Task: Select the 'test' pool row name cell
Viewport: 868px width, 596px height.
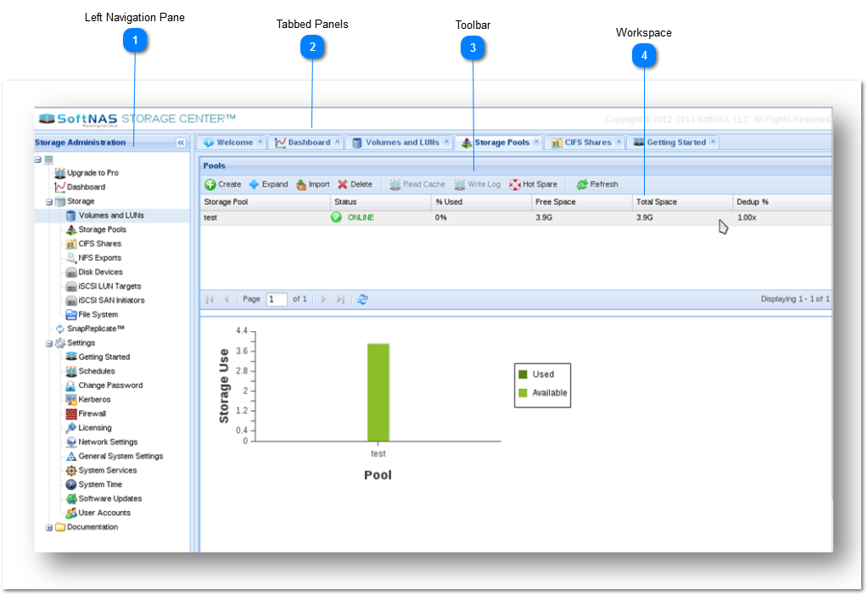Action: (266, 217)
